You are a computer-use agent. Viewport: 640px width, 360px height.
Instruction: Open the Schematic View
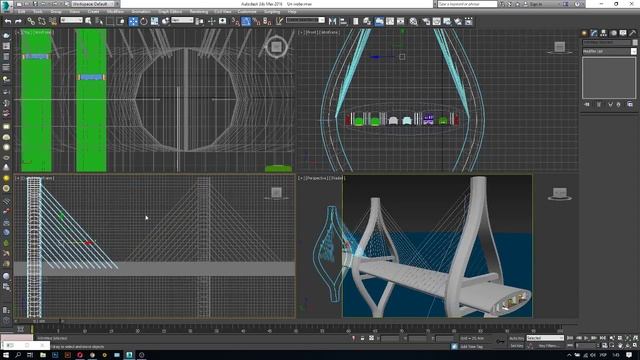(x=400, y=21)
